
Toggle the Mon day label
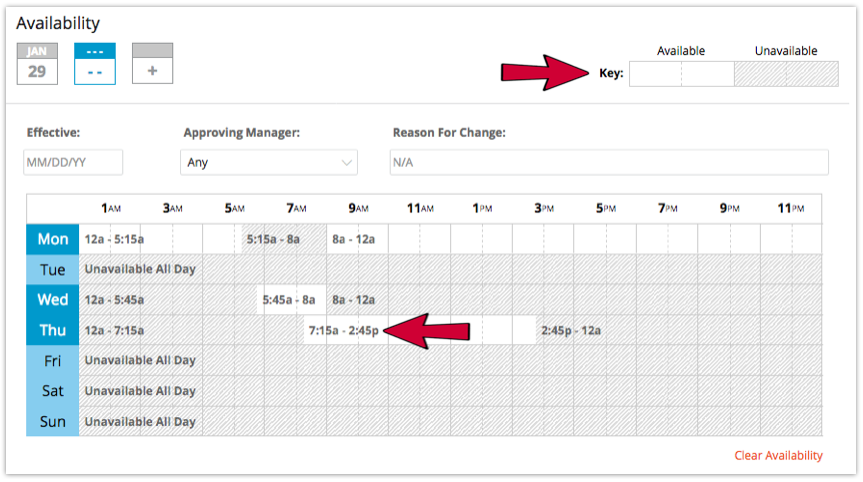(53, 239)
